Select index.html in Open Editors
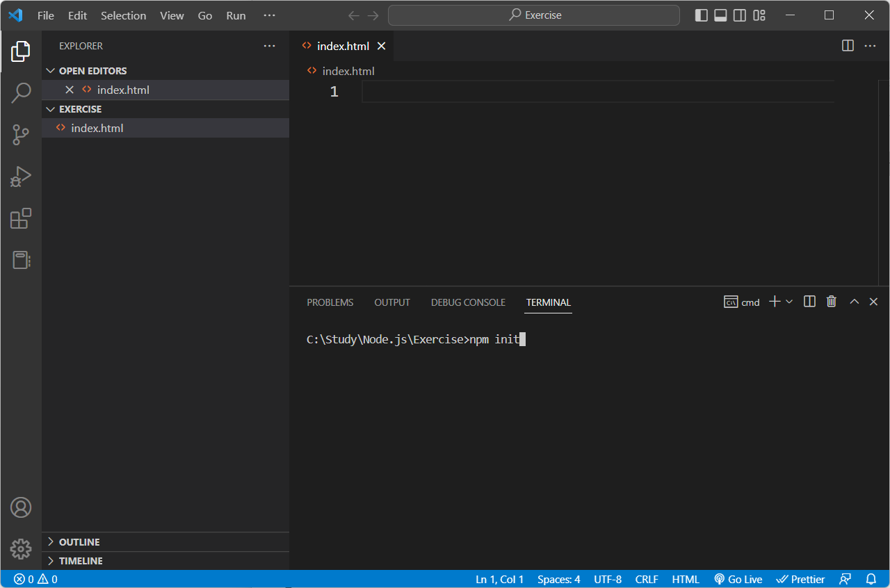 point(165,90)
